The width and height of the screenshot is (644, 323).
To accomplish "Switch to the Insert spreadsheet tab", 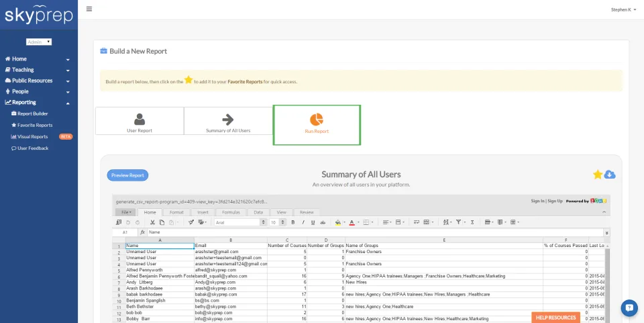I will pos(203,212).
